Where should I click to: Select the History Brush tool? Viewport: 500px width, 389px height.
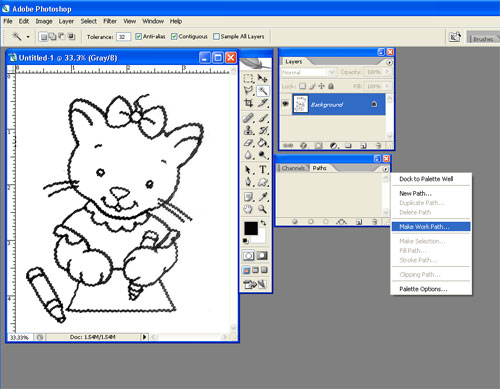[x=263, y=130]
